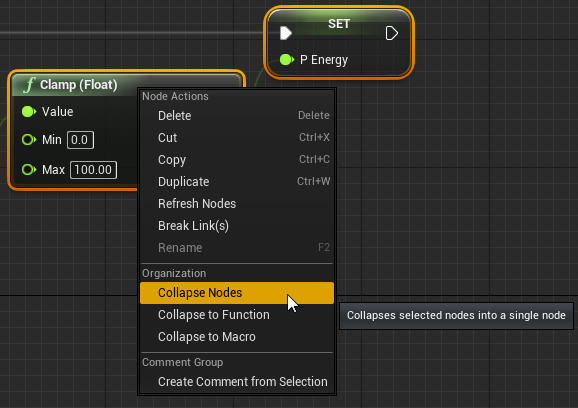The width and height of the screenshot is (578, 408).
Task: Select Duplicate from the context menu
Action: pos(237,181)
